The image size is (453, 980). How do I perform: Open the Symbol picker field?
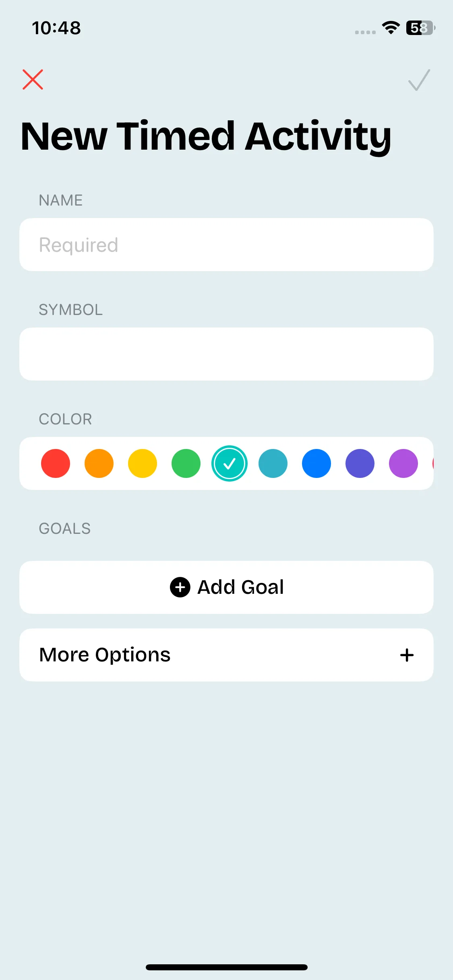tap(226, 354)
